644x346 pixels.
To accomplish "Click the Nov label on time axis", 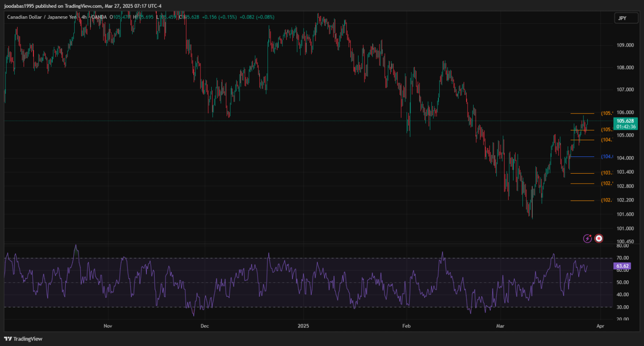I will [108, 326].
